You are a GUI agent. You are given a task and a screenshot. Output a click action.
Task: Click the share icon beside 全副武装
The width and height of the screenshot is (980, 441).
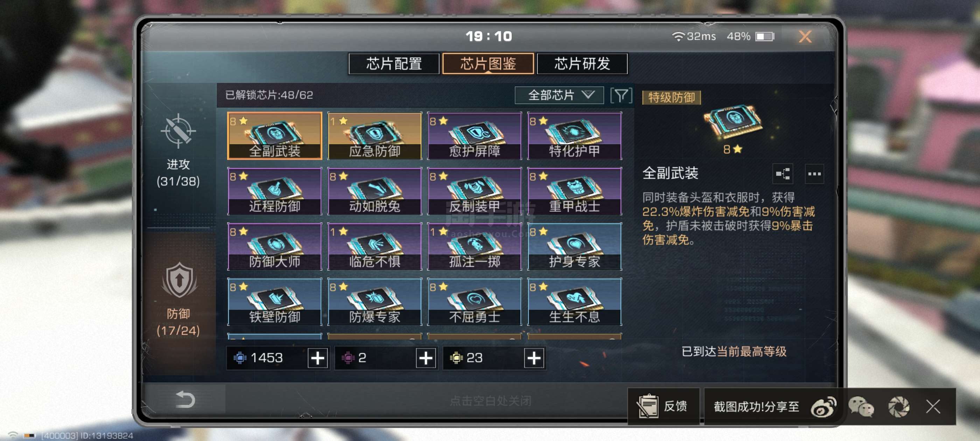click(783, 174)
